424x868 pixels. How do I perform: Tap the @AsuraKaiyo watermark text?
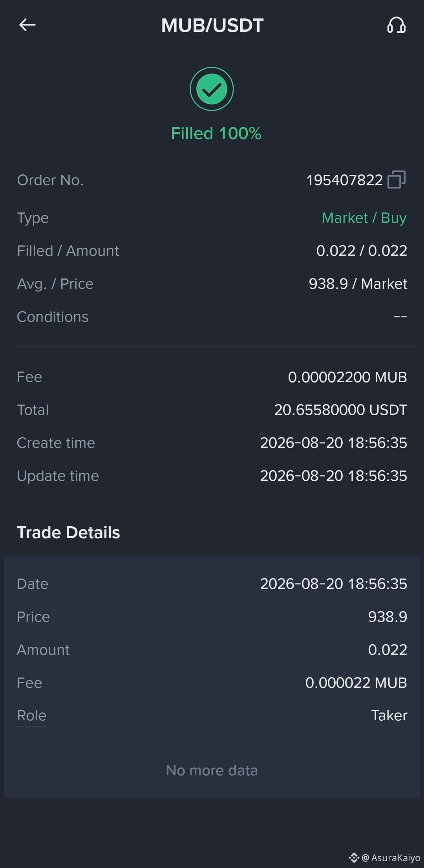tap(391, 858)
